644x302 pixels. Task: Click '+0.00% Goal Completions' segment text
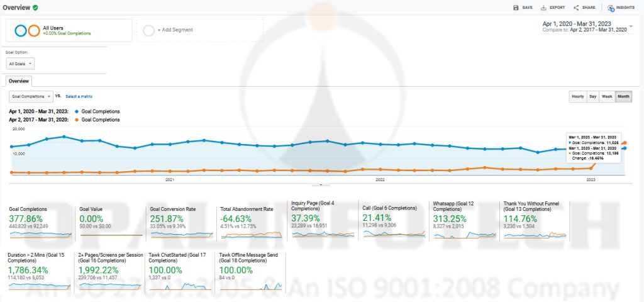click(67, 34)
